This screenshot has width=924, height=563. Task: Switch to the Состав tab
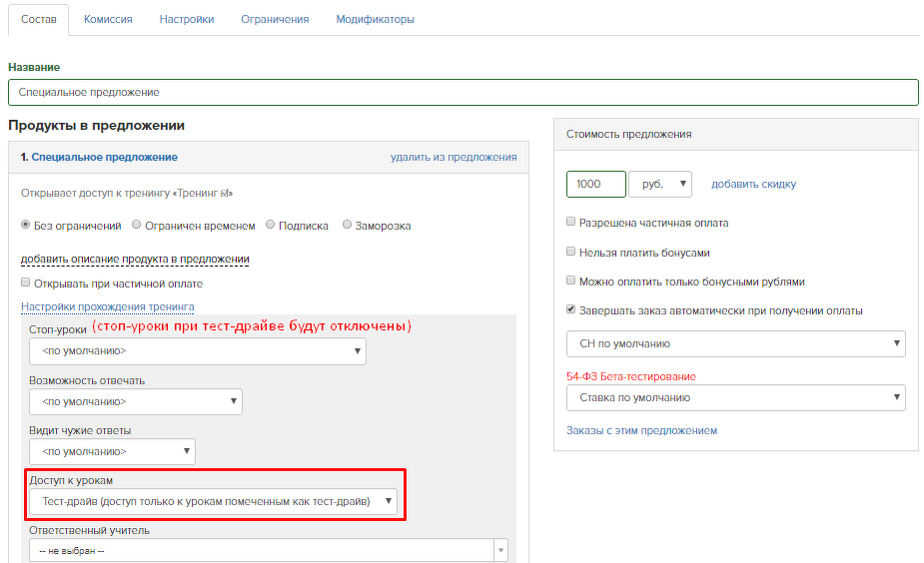[x=39, y=19]
